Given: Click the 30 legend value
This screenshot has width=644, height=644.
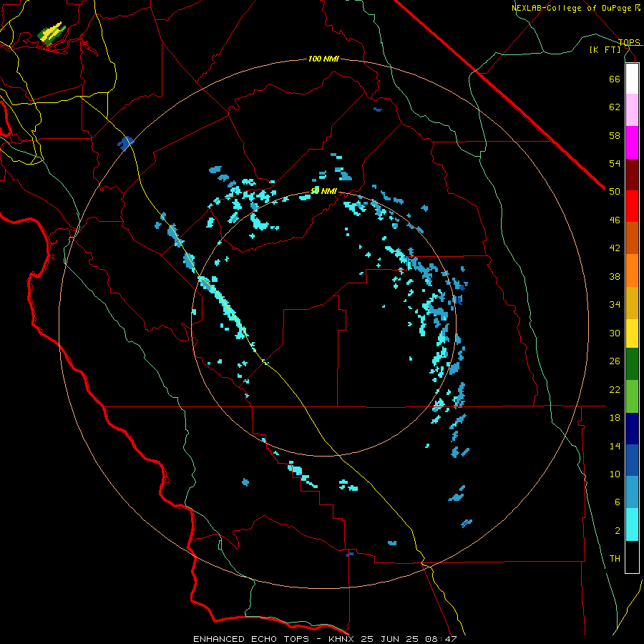Looking at the screenshot, I should tap(615, 333).
